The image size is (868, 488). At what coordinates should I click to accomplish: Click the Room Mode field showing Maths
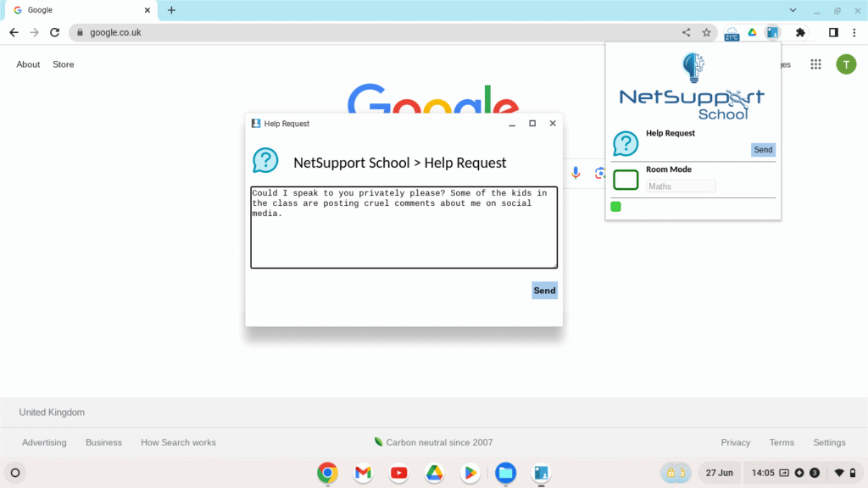[x=681, y=186]
